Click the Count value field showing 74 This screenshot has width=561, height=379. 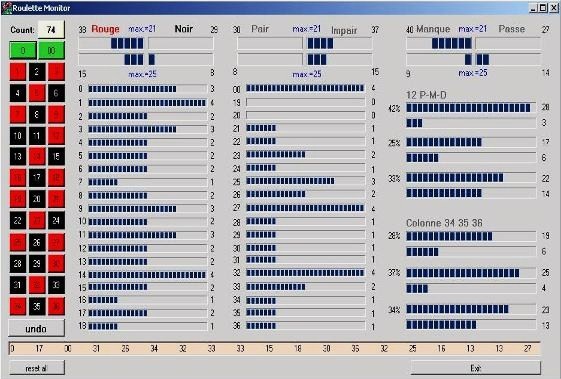click(51, 29)
